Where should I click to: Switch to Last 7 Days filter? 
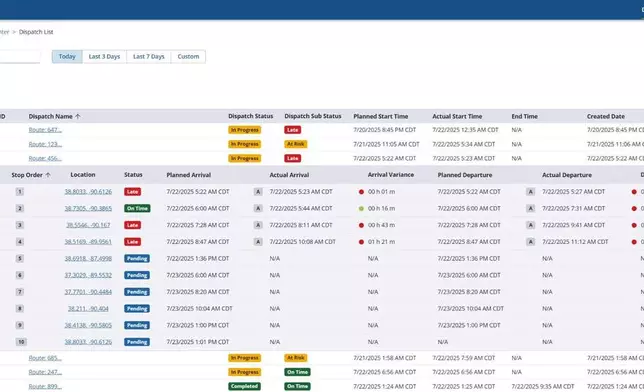[149, 57]
